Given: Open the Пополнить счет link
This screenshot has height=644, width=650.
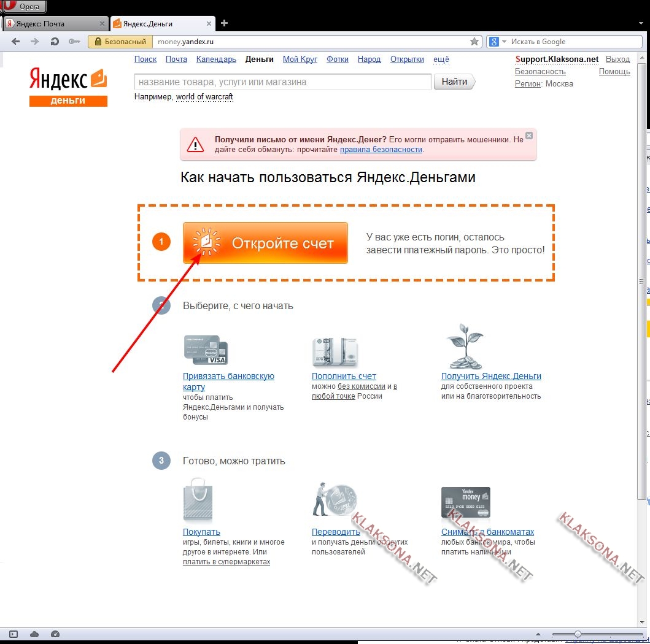Looking at the screenshot, I should point(344,376).
